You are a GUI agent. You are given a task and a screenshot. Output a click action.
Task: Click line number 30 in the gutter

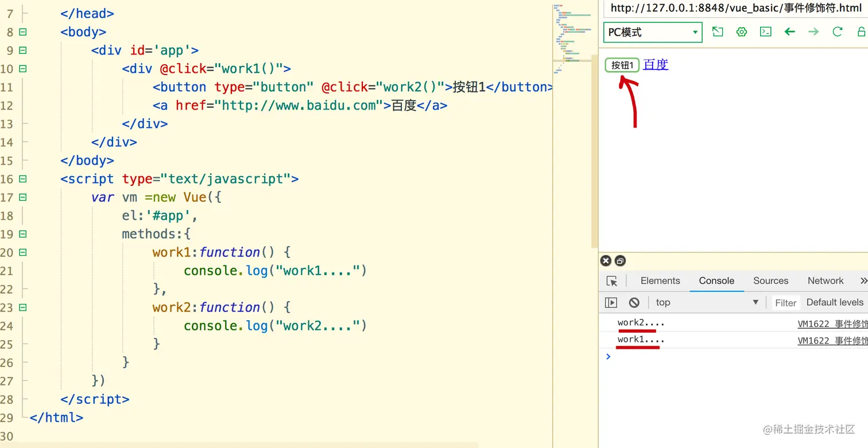tap(7, 436)
